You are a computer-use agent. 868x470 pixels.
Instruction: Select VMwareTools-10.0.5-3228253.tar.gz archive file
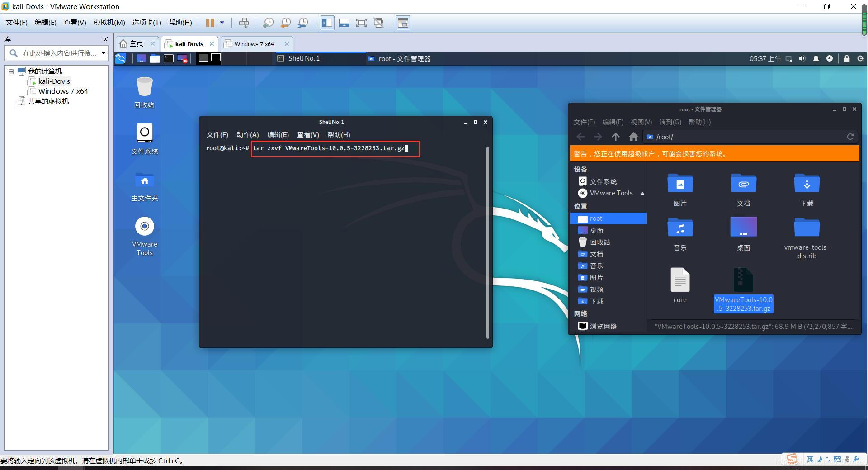(x=744, y=290)
